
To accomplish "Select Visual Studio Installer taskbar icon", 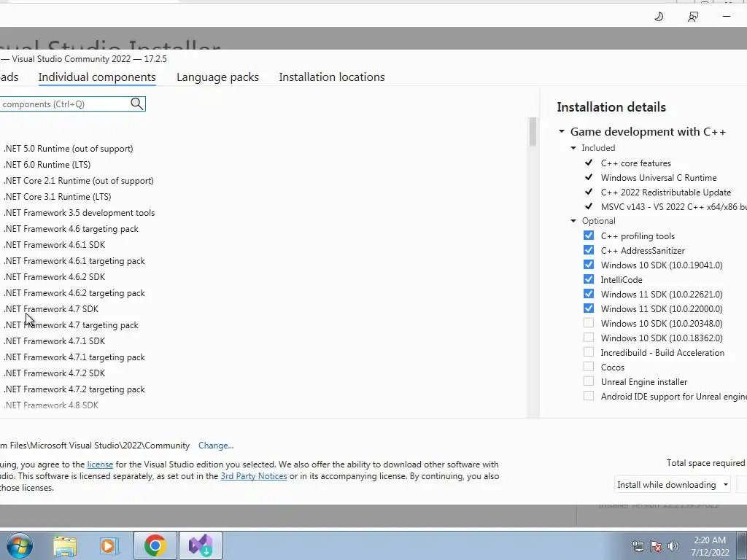I will [201, 545].
